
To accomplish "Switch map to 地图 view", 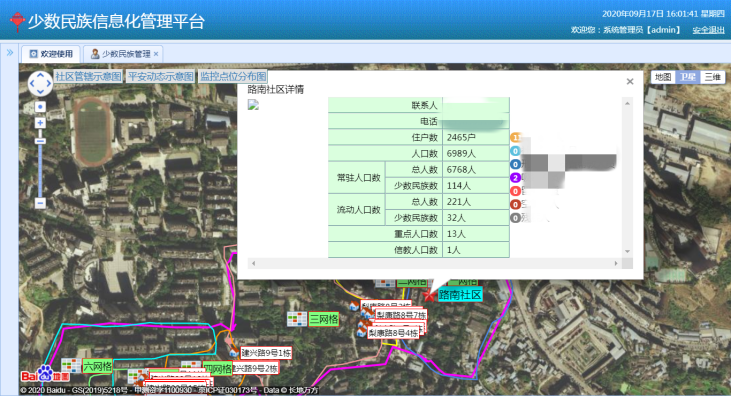I will (663, 77).
